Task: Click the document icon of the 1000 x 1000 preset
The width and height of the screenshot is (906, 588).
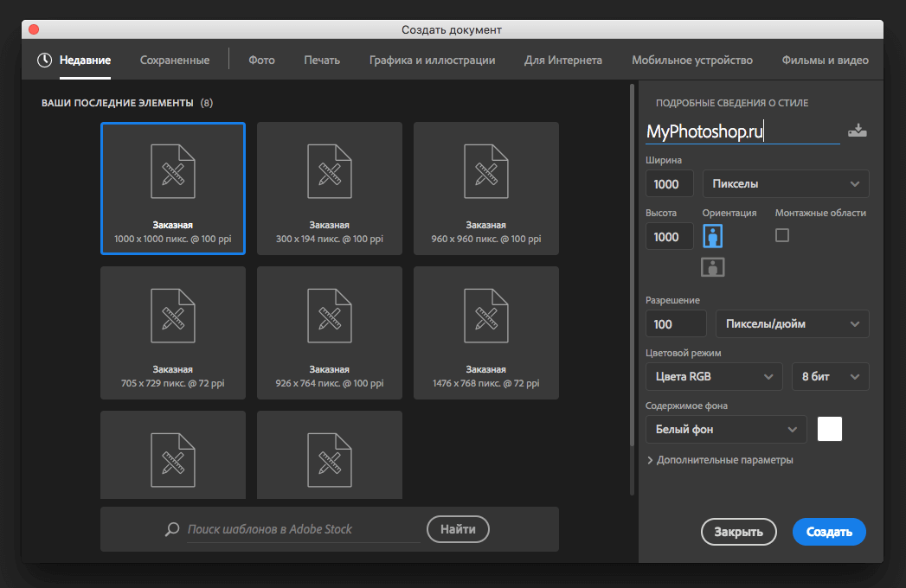Action: 173,169
